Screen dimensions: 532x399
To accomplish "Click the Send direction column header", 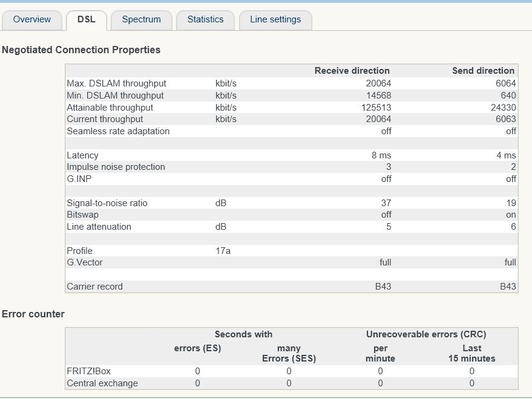I will point(483,71).
